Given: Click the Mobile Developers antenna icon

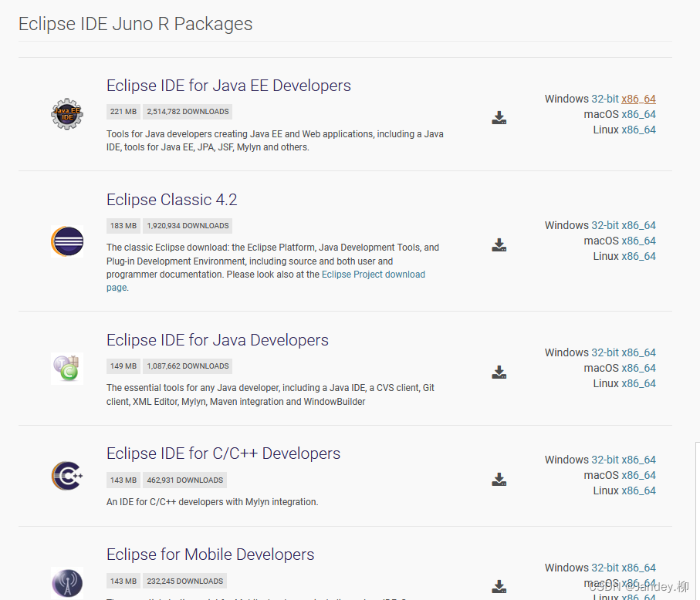Looking at the screenshot, I should [67, 582].
